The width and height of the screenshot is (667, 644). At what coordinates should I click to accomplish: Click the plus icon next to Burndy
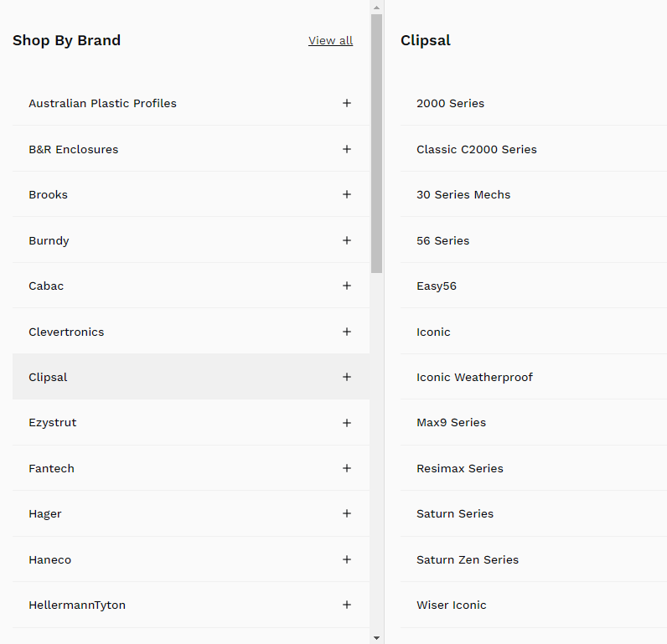tap(347, 240)
